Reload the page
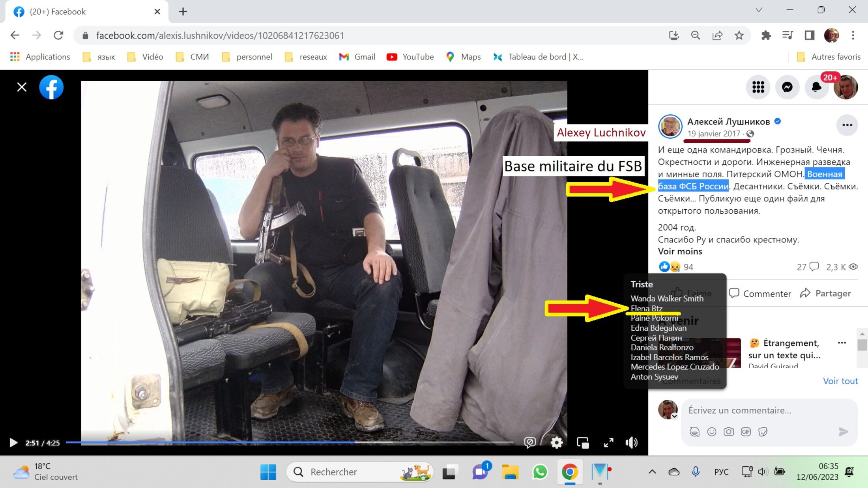 [58, 35]
